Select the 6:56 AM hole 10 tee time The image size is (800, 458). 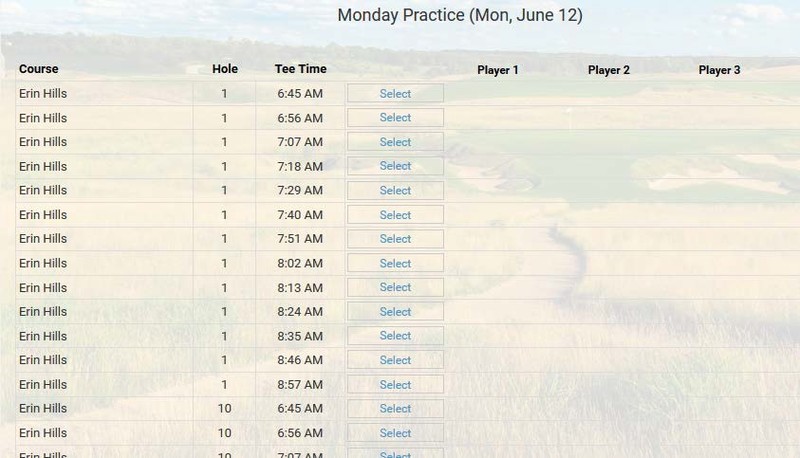(x=395, y=433)
